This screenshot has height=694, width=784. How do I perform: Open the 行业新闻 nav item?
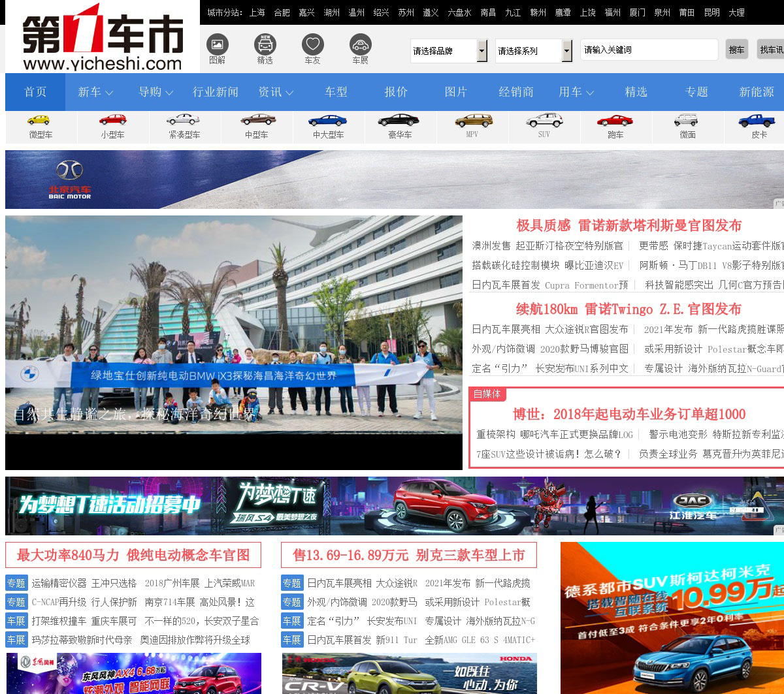216,92
